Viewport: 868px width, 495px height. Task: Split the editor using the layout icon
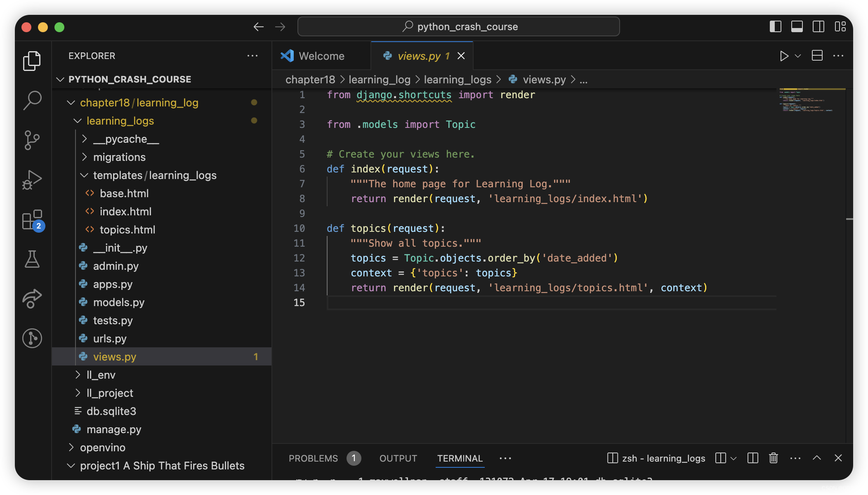(x=817, y=56)
